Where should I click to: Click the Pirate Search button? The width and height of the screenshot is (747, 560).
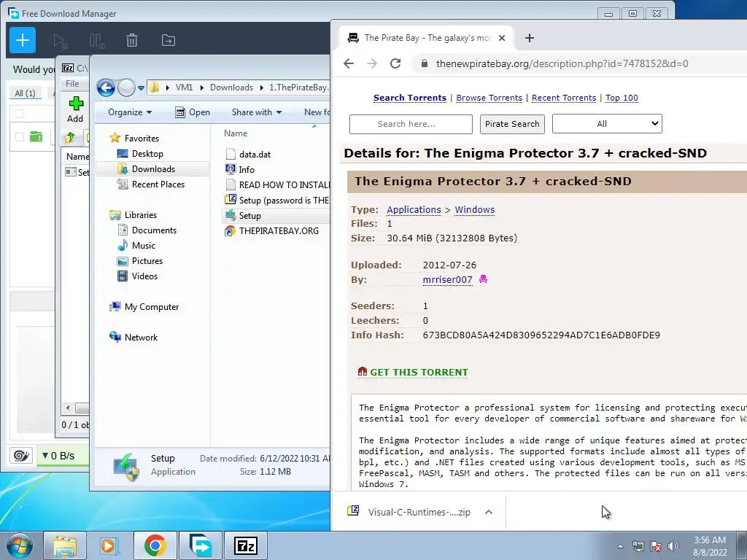point(512,124)
